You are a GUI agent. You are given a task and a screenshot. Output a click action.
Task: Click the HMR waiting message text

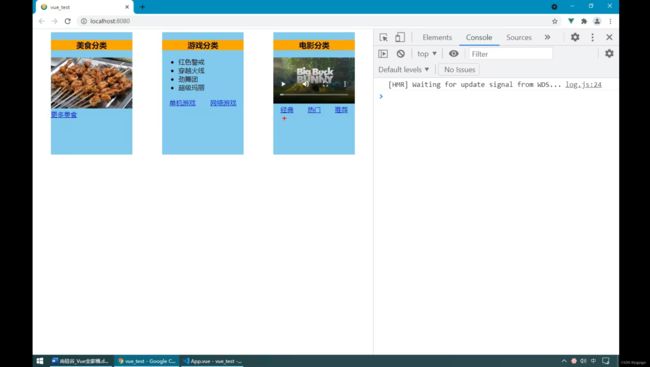coord(474,85)
